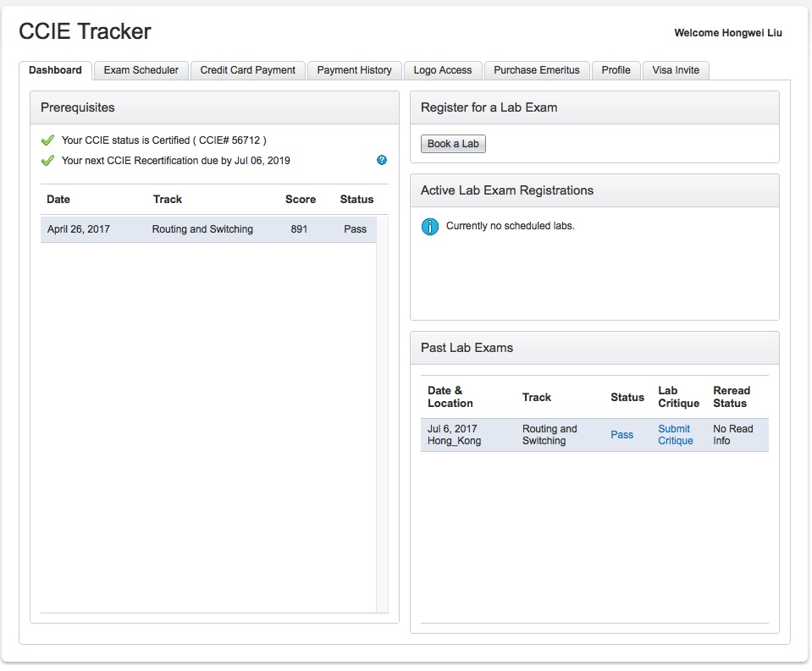Open the Purchase Emeritus tab
Screen dimensions: 812x671
click(537, 70)
